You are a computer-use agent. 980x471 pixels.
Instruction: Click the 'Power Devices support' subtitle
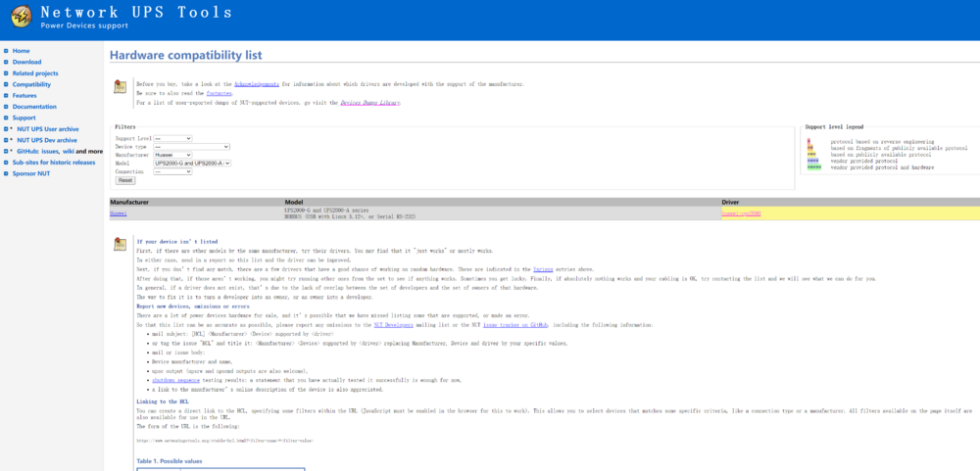(x=83, y=25)
